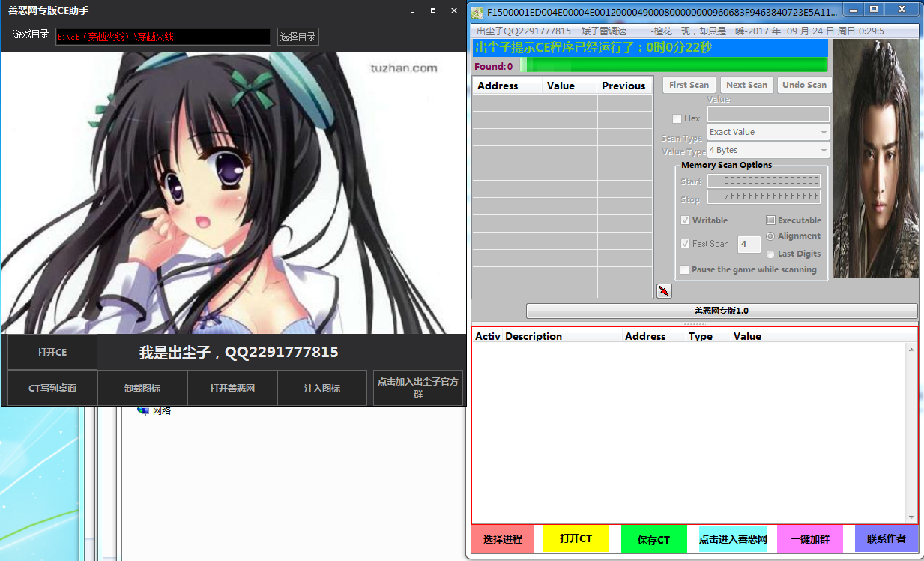
Task: Close the 善恶网专版CE助手 window
Action: point(454,11)
